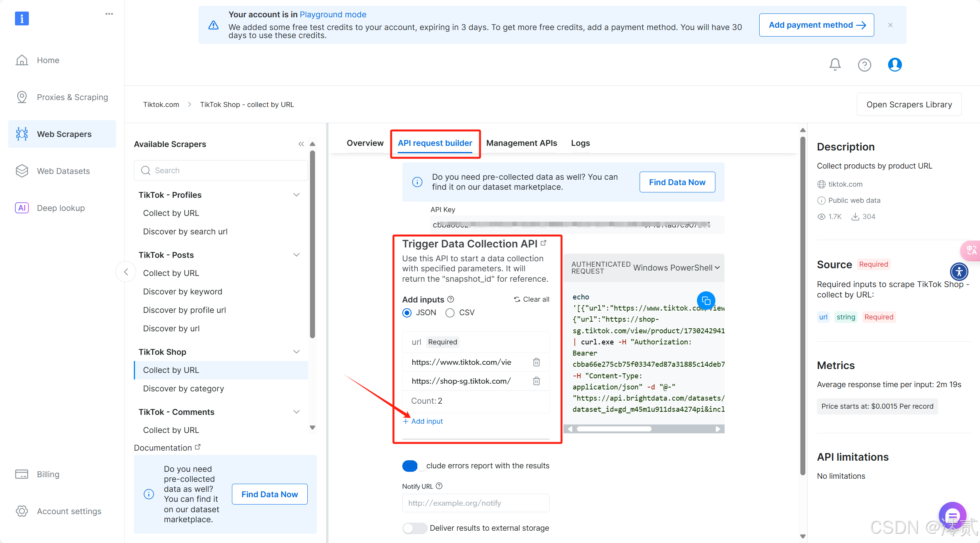The width and height of the screenshot is (980, 543).
Task: Collapse the TikTok - Profiles group
Action: pos(296,195)
